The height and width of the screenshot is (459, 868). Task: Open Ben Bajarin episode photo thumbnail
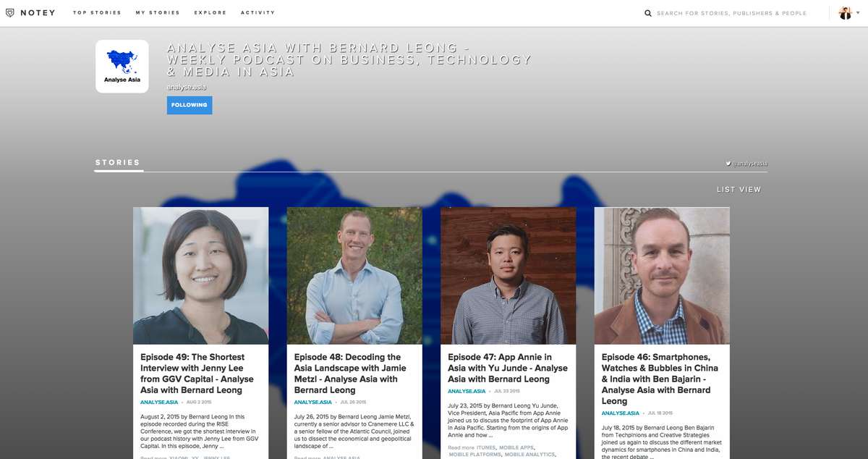pyautogui.click(x=662, y=276)
